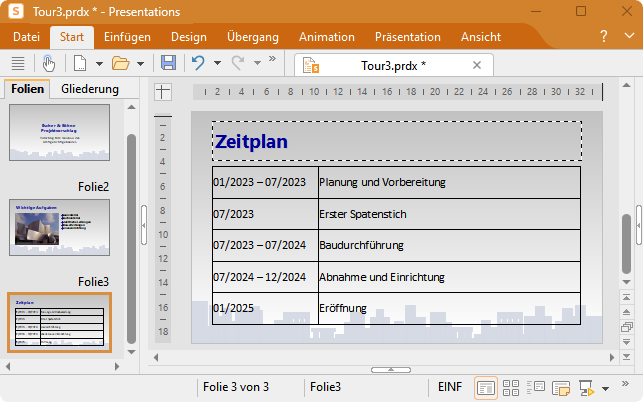
Task: Start slide show from status bar icon
Action: (586, 387)
